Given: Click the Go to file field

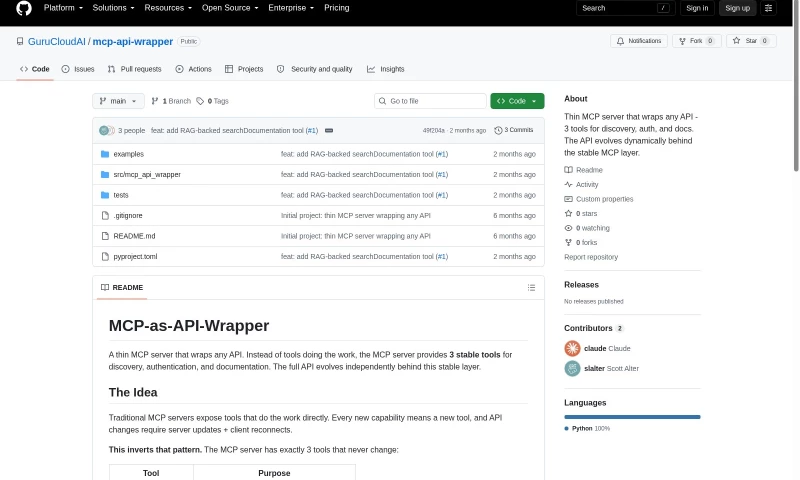Looking at the screenshot, I should [430, 101].
